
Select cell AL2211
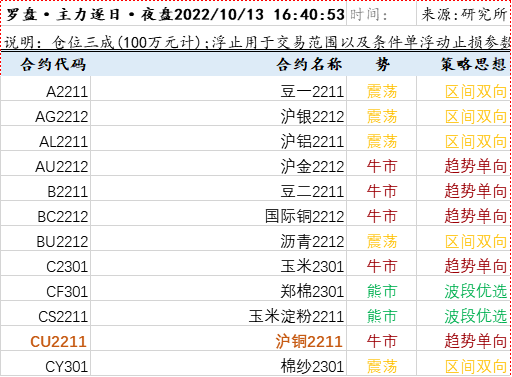pyautogui.click(x=46, y=138)
